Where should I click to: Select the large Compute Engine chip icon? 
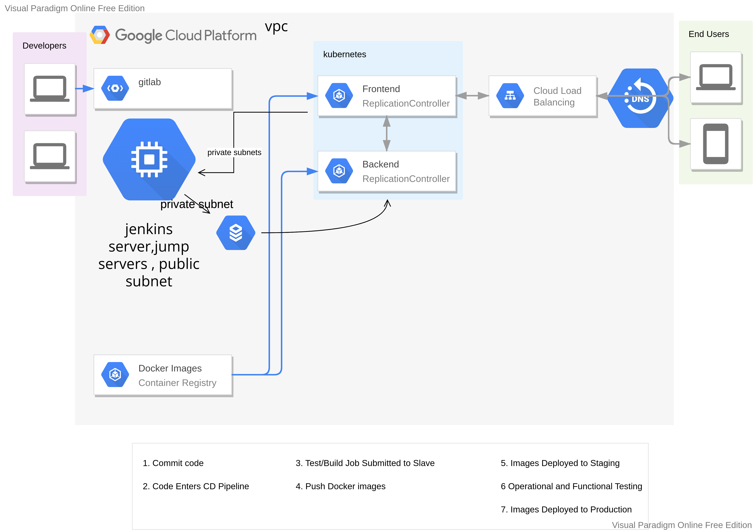click(x=149, y=159)
